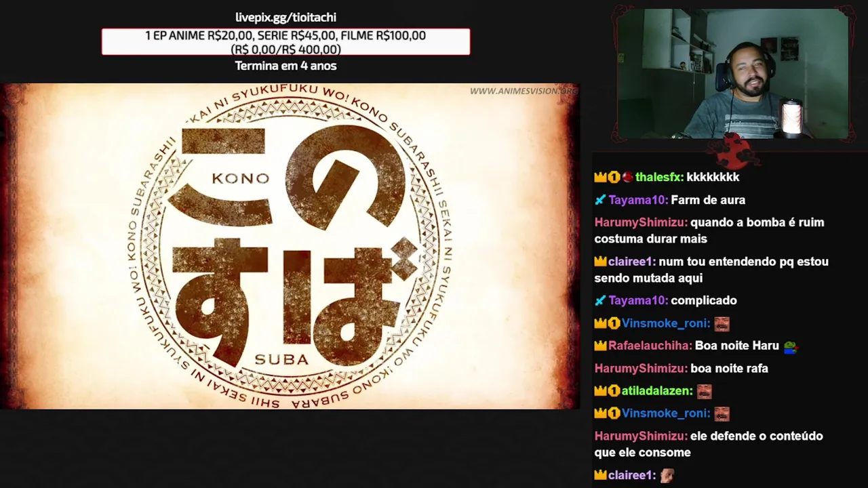Click the emote in clairee1's last message
This screenshot has height=488, width=868.
click(x=667, y=475)
